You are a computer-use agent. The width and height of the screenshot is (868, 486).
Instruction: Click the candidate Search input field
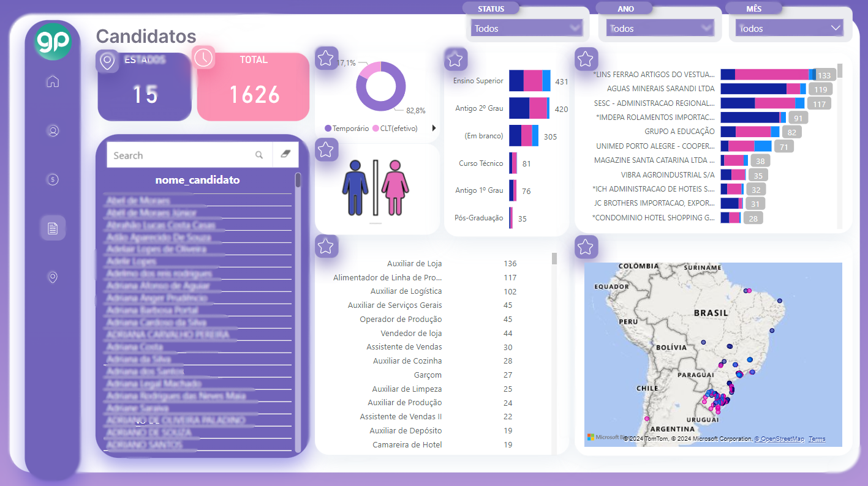[181, 155]
